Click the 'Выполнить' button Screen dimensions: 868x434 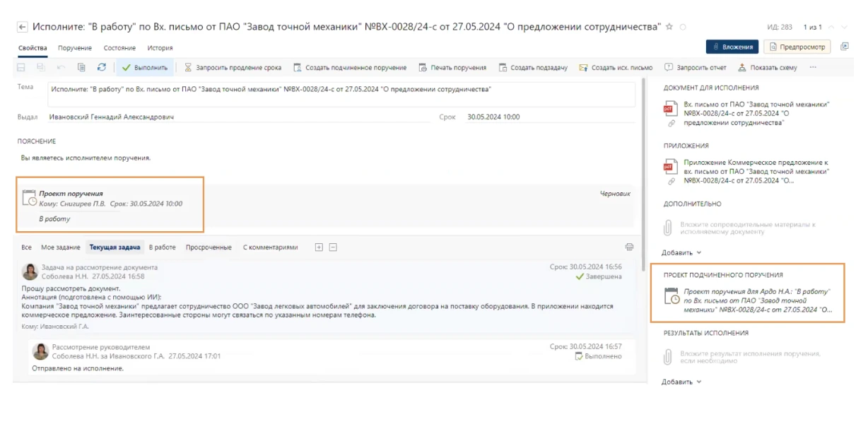144,68
